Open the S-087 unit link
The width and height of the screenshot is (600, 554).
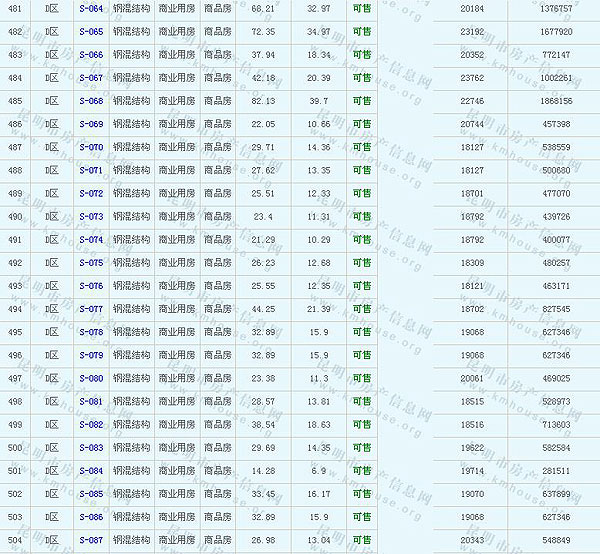[90, 540]
